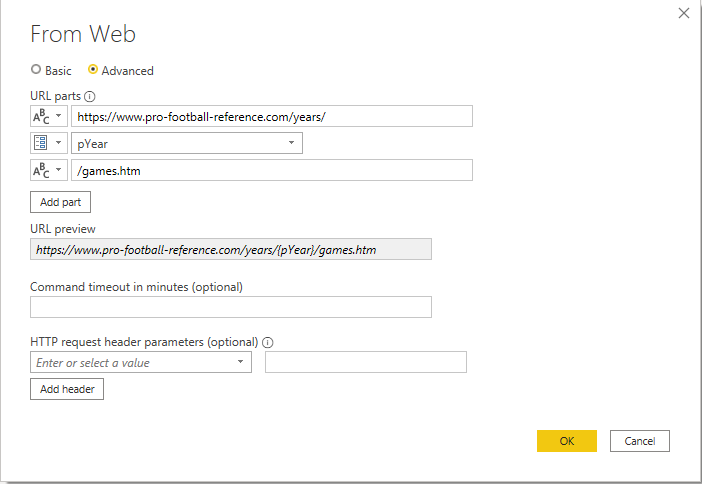
Task: Click the info icon beside URL parts
Action: tap(90, 97)
